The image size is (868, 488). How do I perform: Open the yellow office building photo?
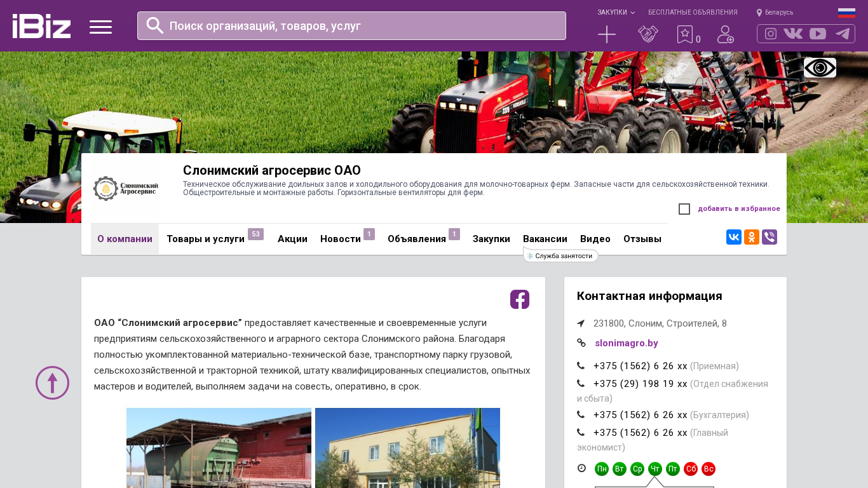407,448
